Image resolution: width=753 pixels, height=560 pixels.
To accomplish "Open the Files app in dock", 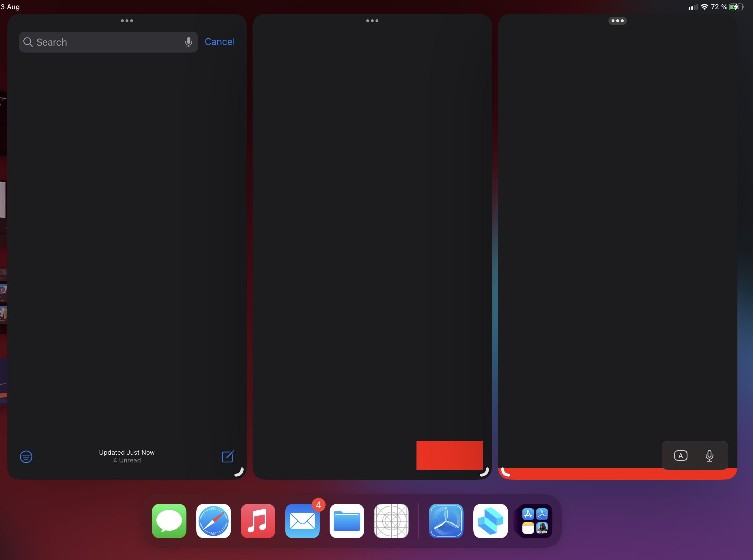I will [x=347, y=521].
